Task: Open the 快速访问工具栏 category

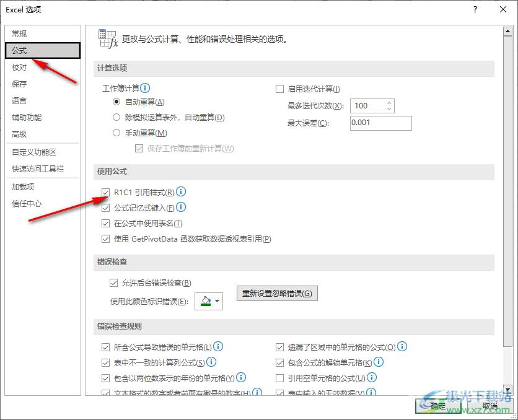Action: (43, 168)
